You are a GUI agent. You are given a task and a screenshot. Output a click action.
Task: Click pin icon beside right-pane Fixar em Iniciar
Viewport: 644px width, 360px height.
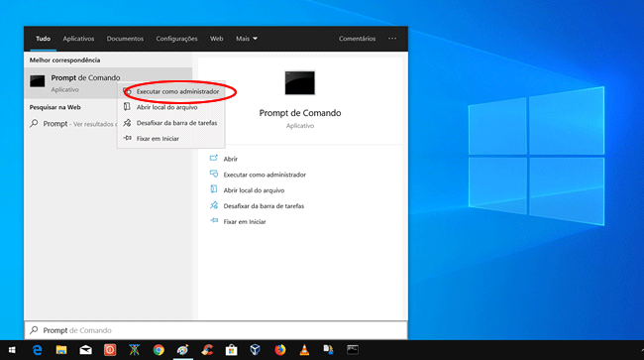pos(214,221)
